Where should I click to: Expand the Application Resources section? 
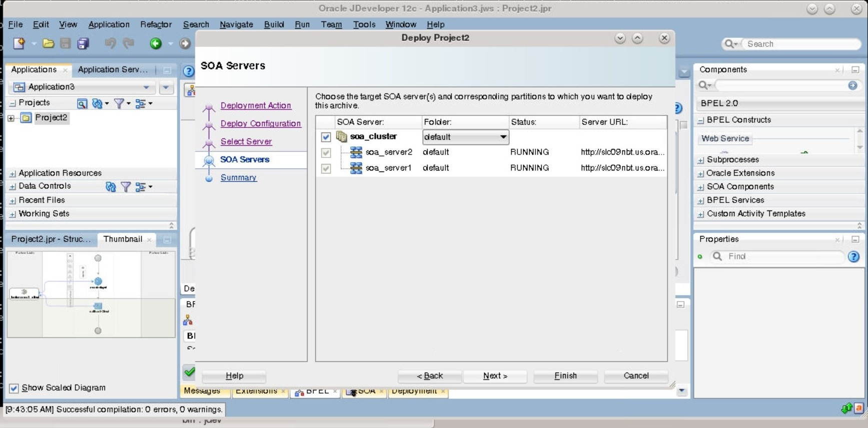[13, 173]
